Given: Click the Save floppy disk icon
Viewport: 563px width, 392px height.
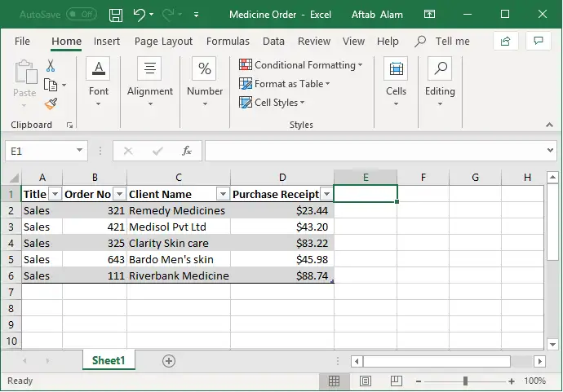Looking at the screenshot, I should [x=116, y=15].
